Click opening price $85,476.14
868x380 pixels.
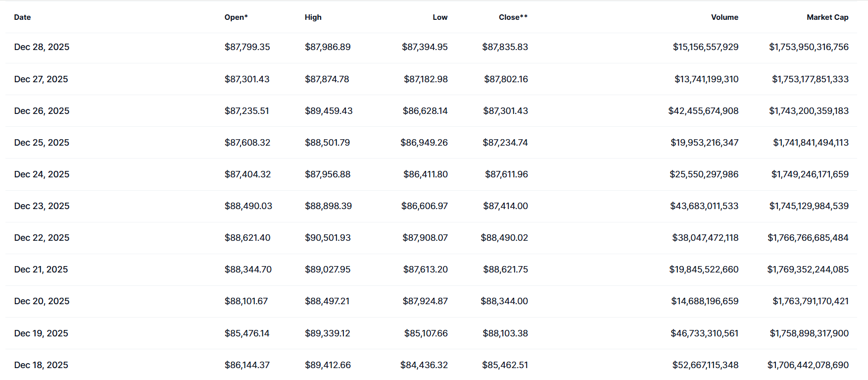[x=247, y=333]
